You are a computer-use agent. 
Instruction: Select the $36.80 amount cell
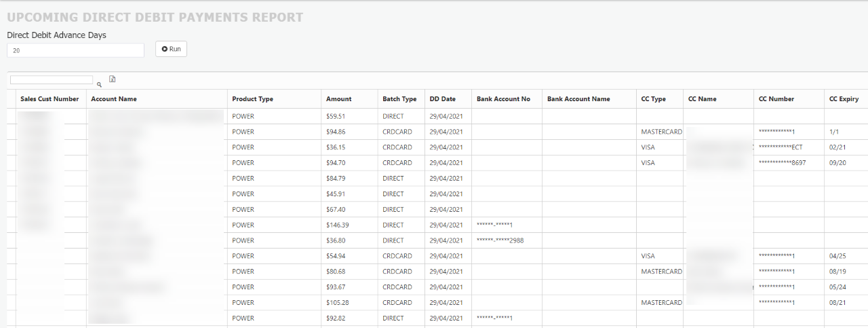[336, 240]
